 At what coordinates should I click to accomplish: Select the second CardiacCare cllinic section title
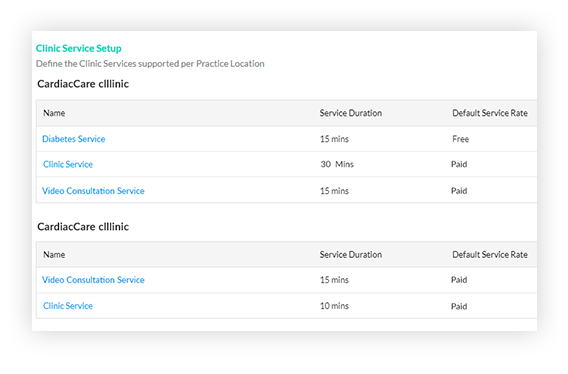coord(83,227)
